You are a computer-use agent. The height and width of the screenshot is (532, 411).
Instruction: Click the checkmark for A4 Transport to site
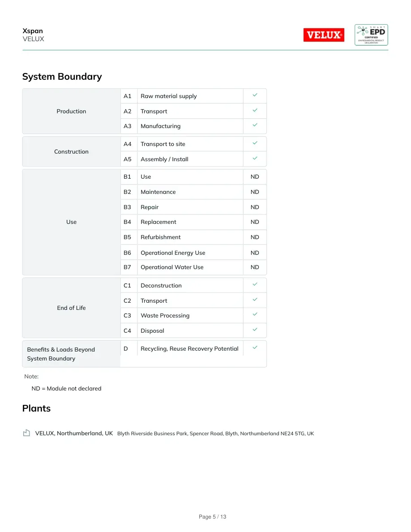255,143
